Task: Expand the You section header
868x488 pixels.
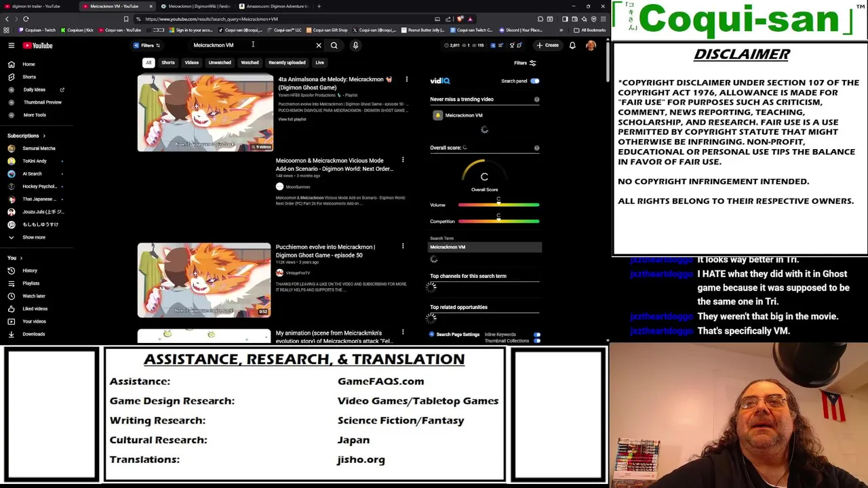Action: pos(14,258)
